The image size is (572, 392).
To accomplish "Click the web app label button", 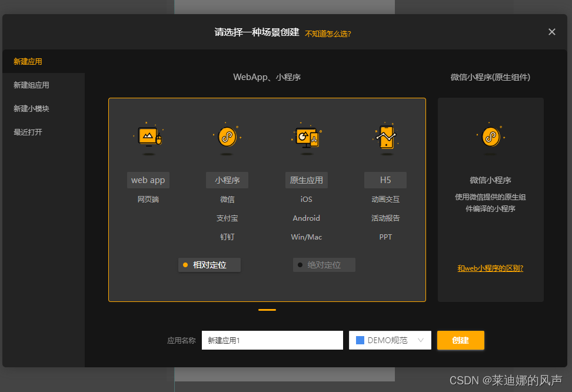I will point(148,180).
